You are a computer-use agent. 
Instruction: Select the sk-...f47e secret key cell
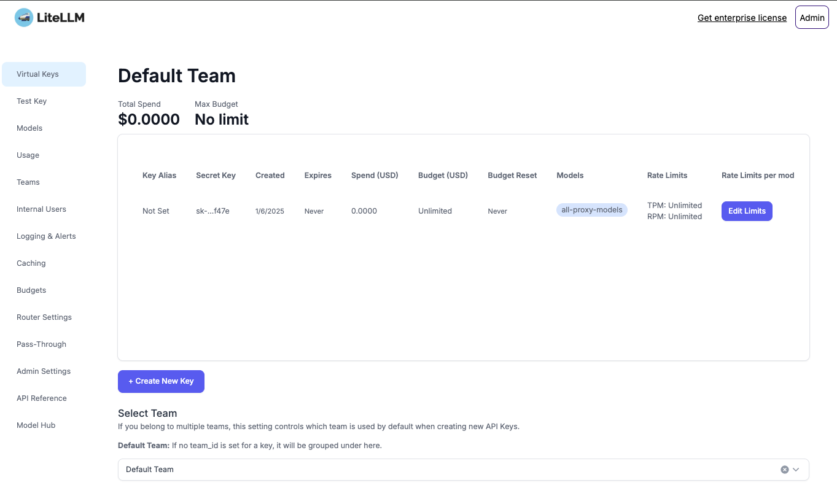212,211
